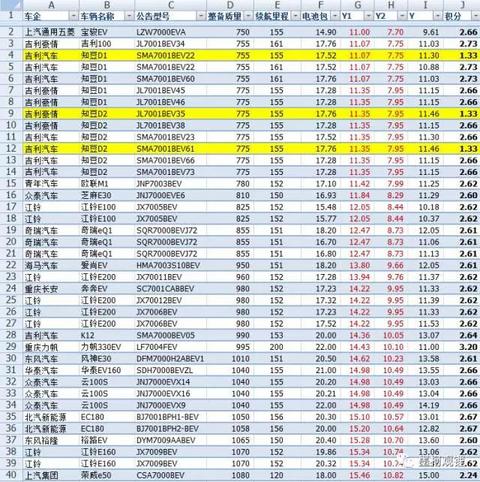Open the Y2 column filter dropdown

[x=402, y=16]
